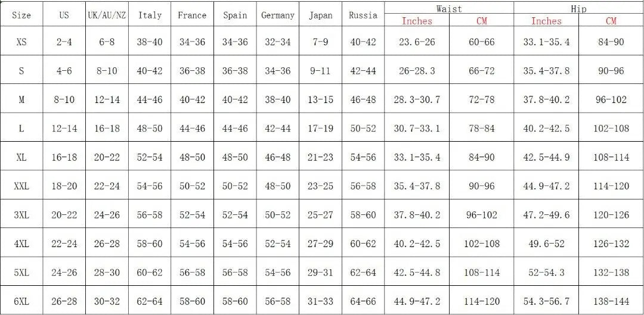The width and height of the screenshot is (644, 315).
Task: Click the Italy column header
Action: [150, 15]
